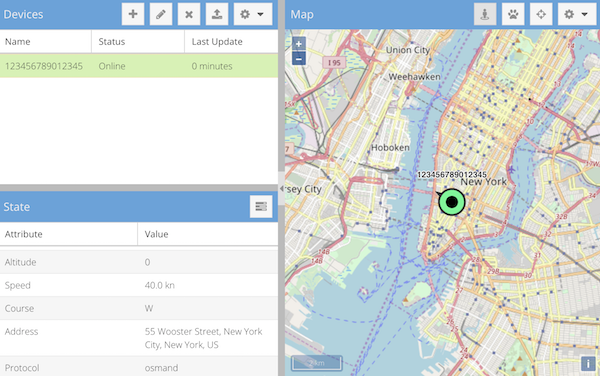Select device 123456789012345 in list
This screenshot has height=376, width=600.
point(139,66)
